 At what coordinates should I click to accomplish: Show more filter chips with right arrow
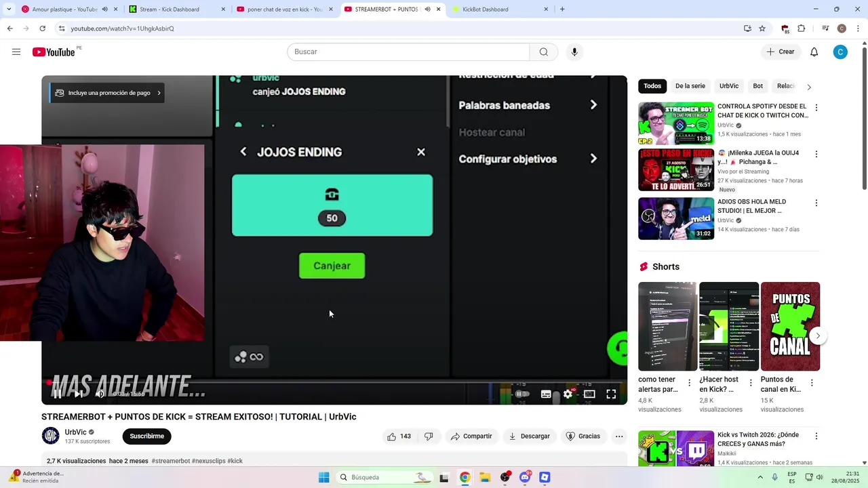(808, 87)
